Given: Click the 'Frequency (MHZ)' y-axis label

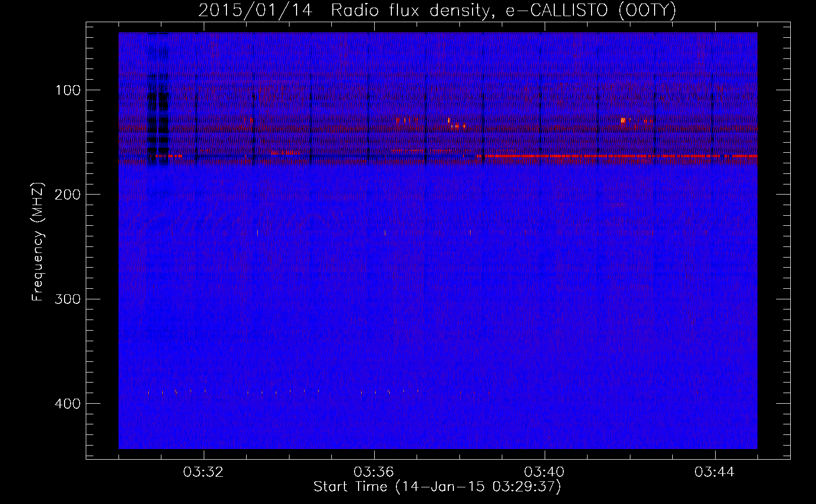Looking at the screenshot, I should point(38,241).
